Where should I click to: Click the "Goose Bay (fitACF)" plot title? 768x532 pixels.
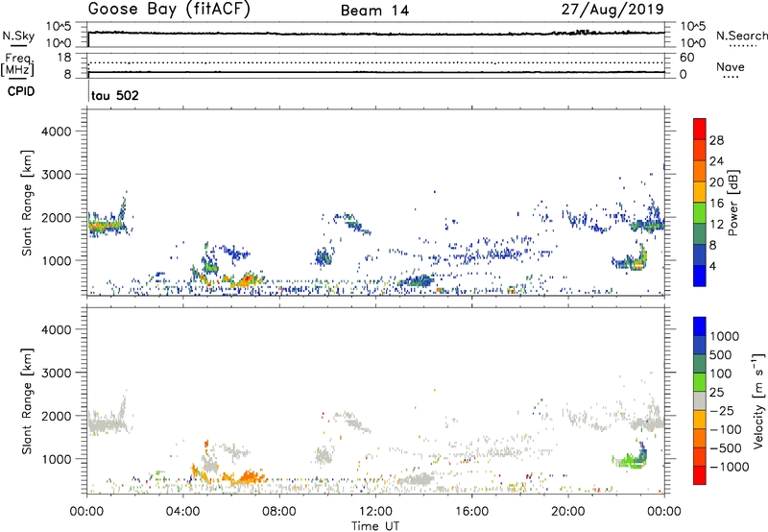pyautogui.click(x=169, y=10)
